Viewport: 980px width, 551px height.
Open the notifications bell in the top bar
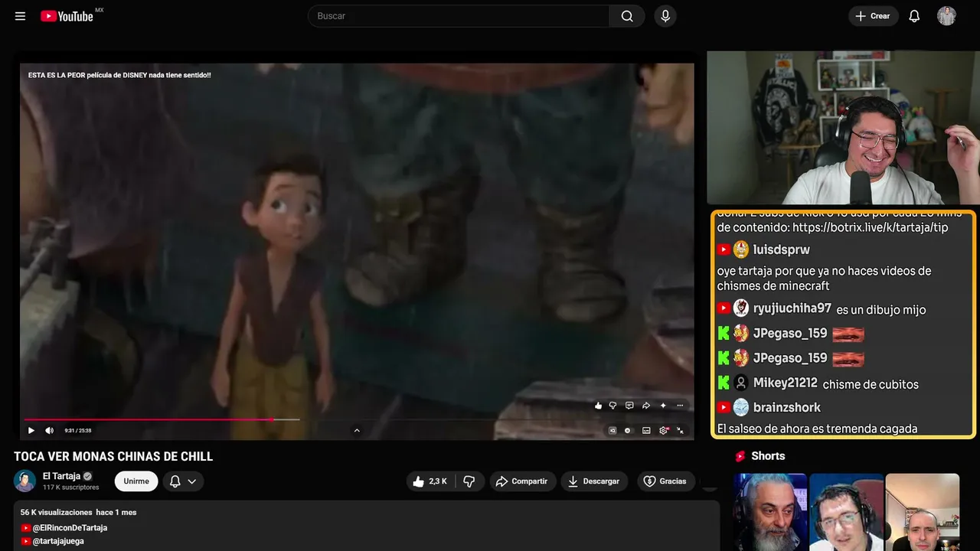coord(914,16)
